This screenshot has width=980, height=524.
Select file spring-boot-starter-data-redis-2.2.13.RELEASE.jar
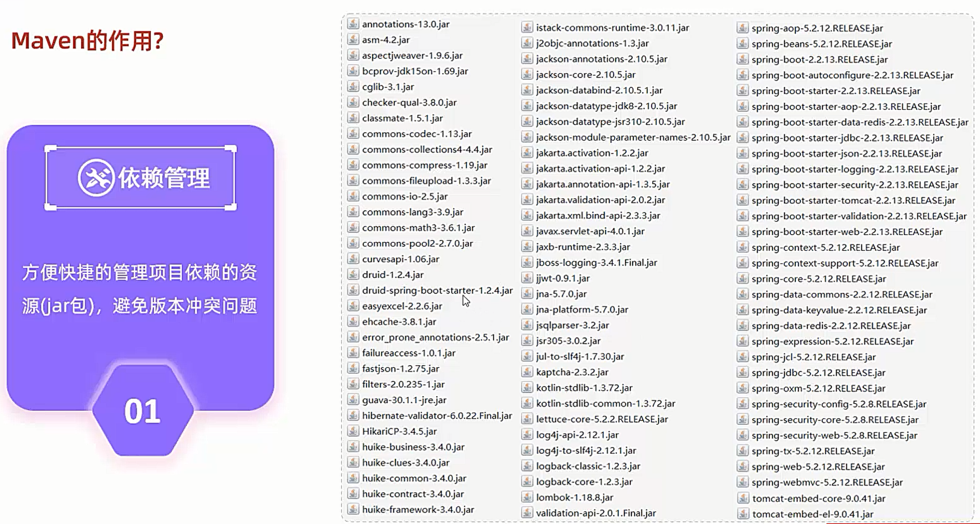860,121
